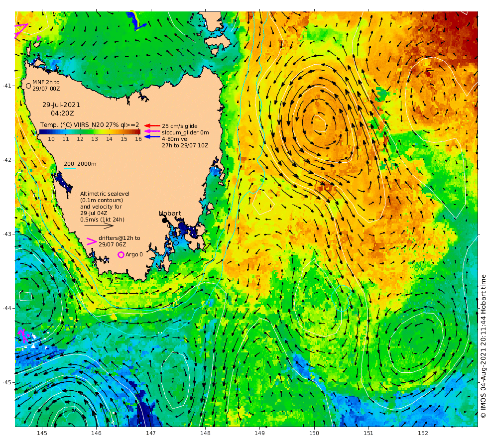
Task: Click the latitude axis label -45
Action: [x=7, y=382]
